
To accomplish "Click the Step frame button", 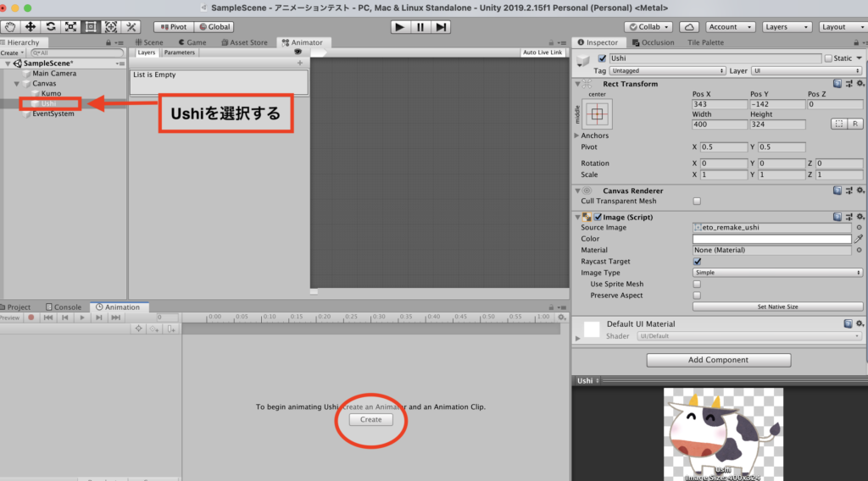I will [x=441, y=26].
